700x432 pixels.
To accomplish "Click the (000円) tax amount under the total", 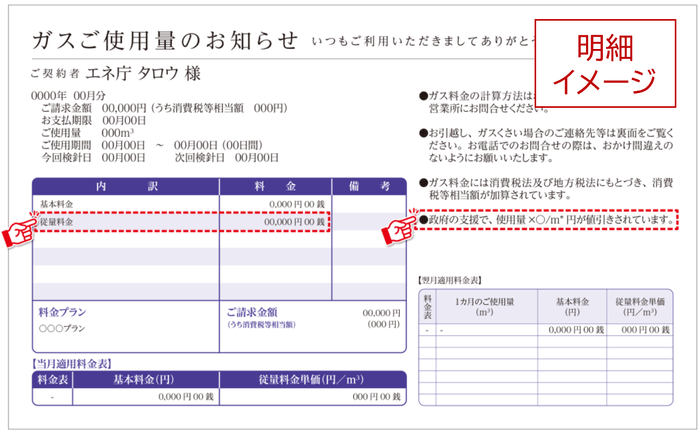I will coord(383,324).
